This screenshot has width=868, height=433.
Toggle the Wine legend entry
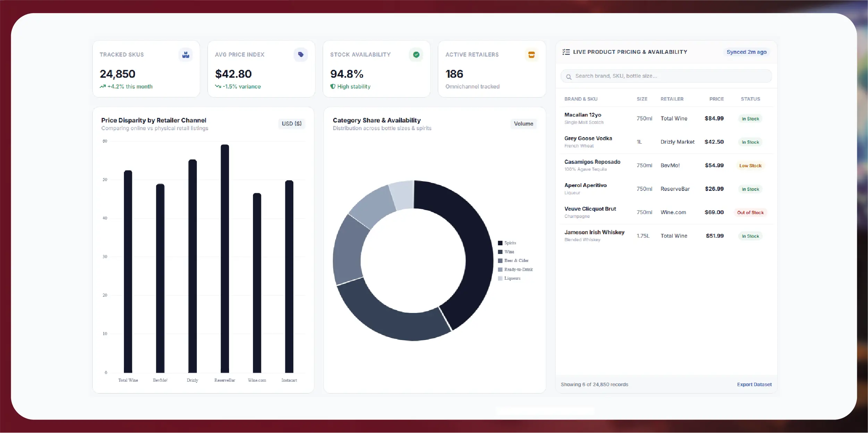[506, 252]
